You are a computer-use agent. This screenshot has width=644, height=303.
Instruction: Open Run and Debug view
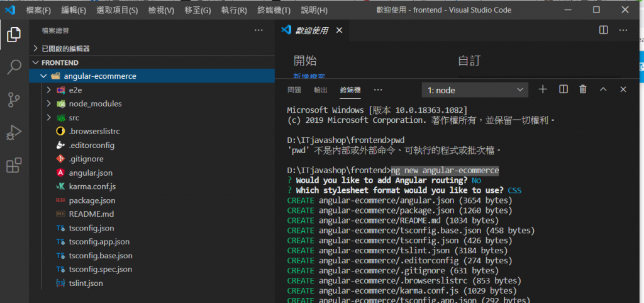(x=14, y=133)
